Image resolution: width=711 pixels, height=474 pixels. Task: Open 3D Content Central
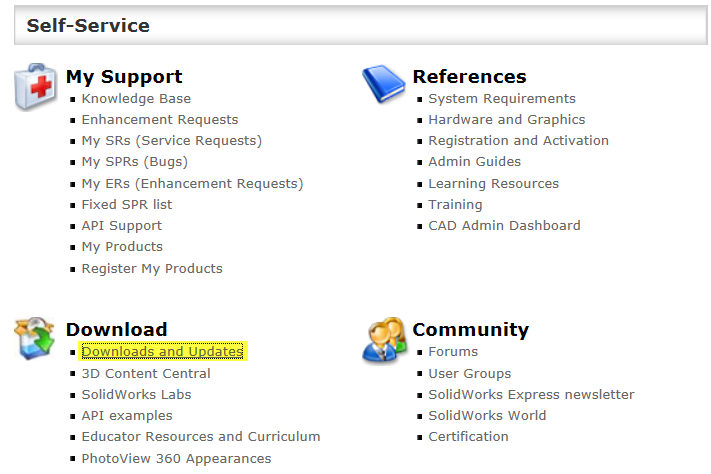146,373
